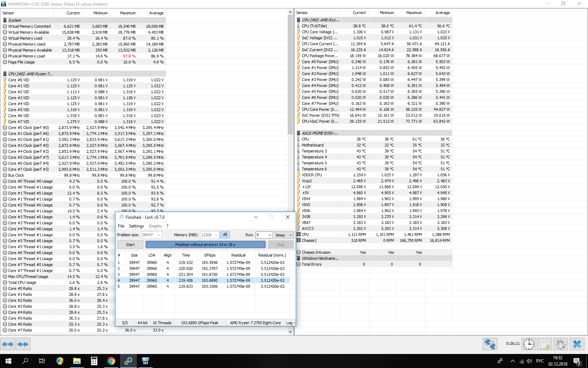Screen dimensions: 588x368
Task: Click the circle icon beside Virtual Memory Commited
Action: 5,26
